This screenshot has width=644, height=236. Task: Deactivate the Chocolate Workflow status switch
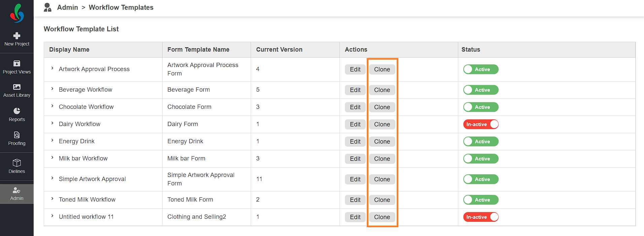481,107
